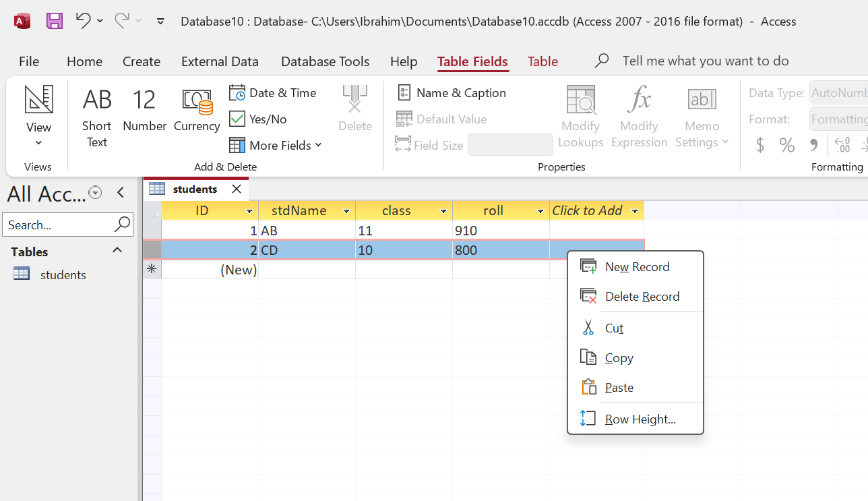The image size is (868, 501).
Task: Add a Short Text field
Action: (x=97, y=117)
